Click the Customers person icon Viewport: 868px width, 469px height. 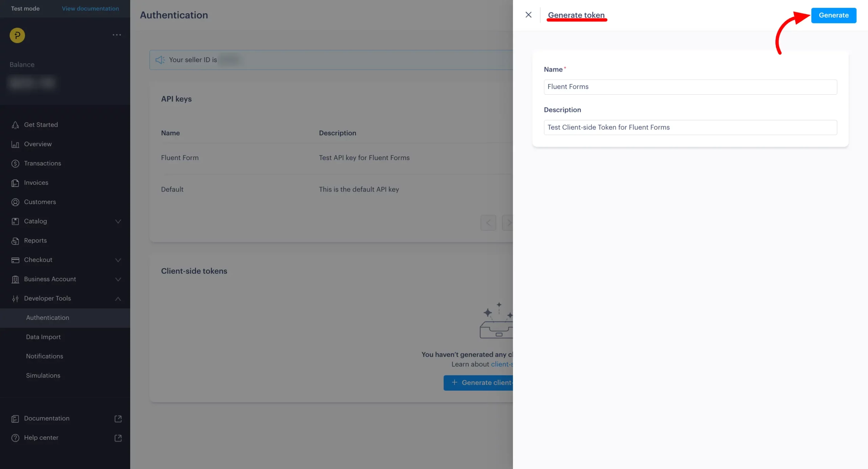point(15,202)
